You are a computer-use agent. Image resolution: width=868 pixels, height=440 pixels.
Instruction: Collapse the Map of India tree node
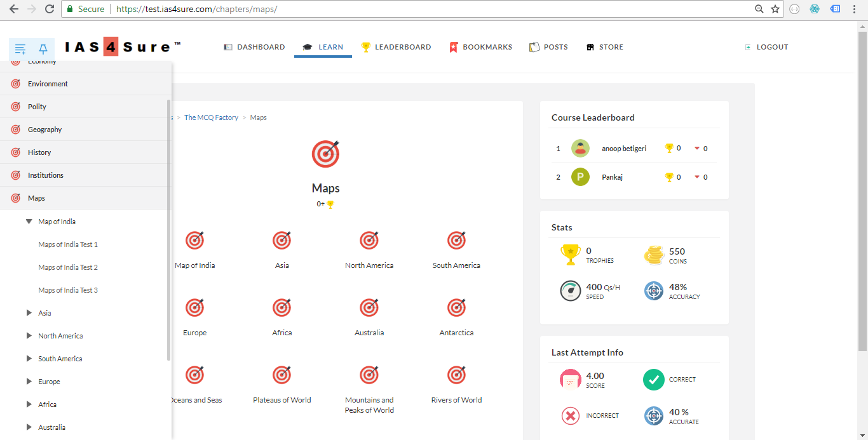(29, 222)
